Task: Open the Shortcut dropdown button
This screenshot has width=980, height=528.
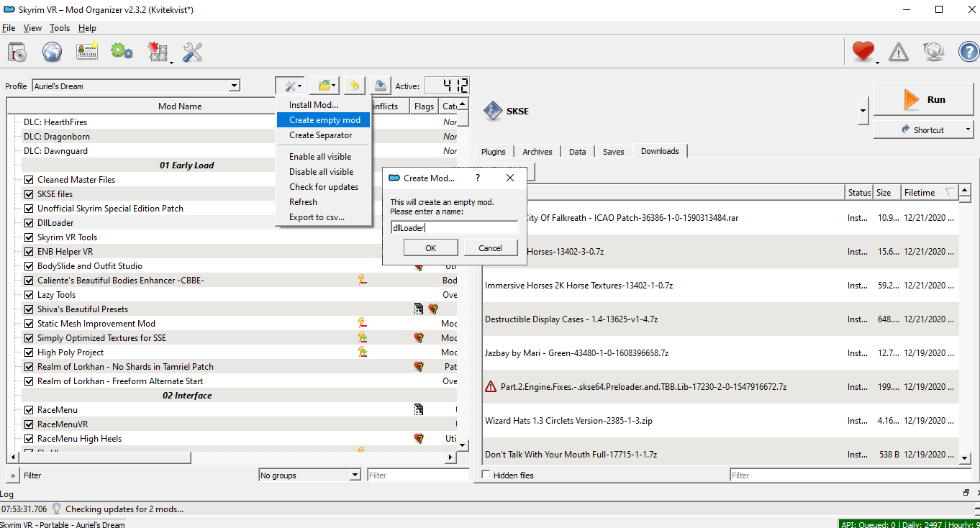Action: pyautogui.click(x=923, y=129)
